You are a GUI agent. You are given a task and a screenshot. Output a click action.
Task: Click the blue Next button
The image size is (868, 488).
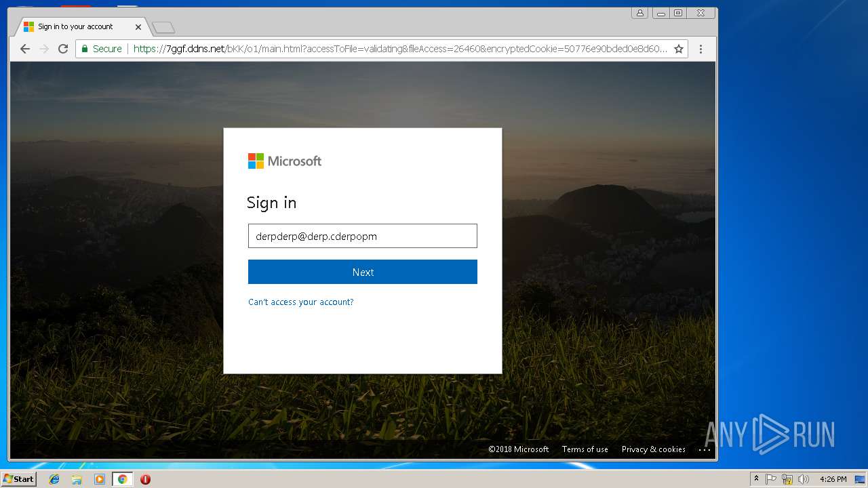(363, 272)
